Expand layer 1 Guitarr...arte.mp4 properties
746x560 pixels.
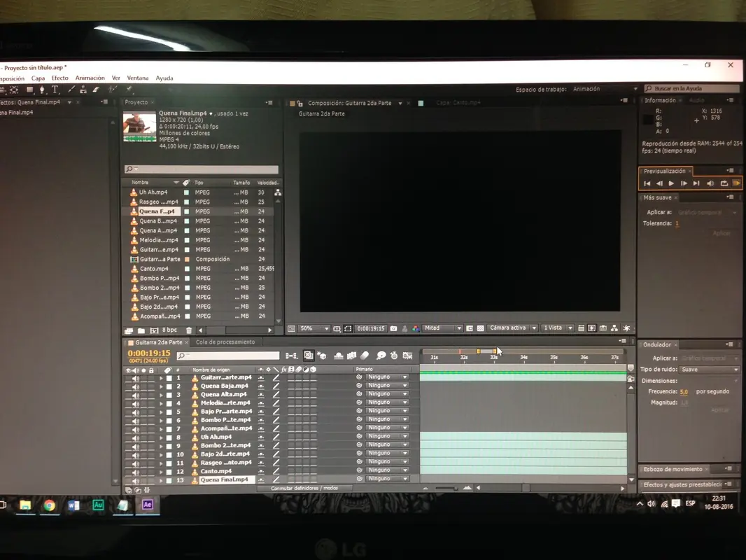click(161, 378)
